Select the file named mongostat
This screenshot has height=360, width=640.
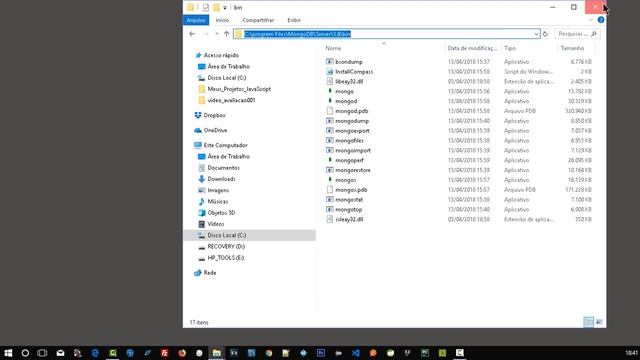[x=349, y=200]
